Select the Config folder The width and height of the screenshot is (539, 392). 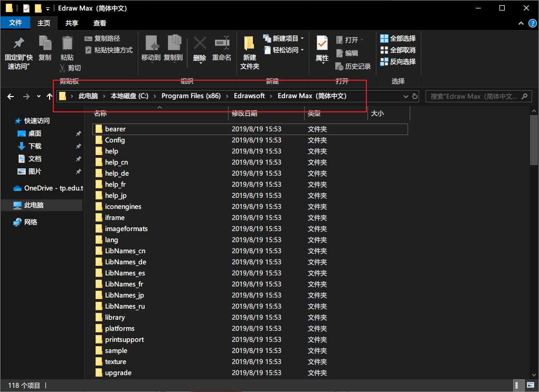250,140
